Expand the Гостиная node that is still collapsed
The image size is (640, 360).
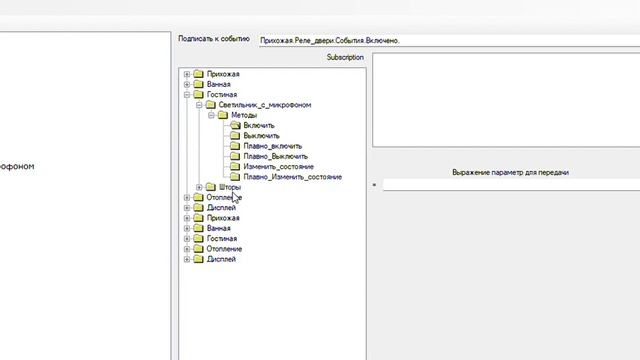[187, 238]
